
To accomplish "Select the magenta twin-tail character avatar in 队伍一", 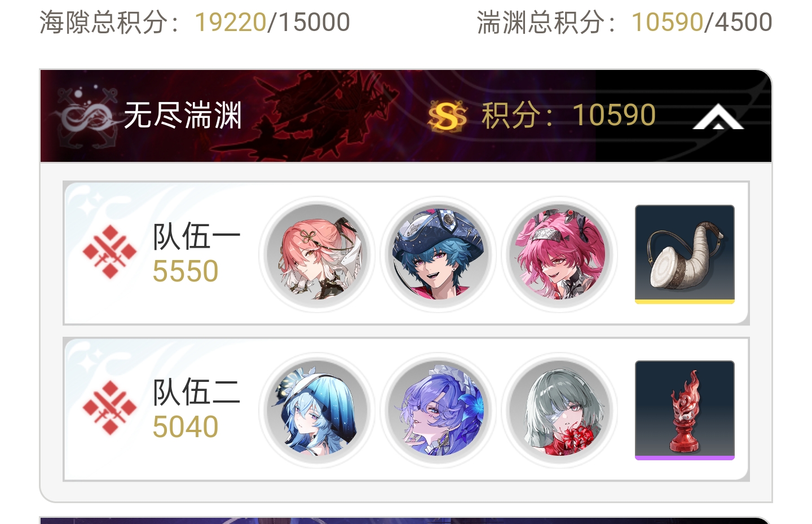I will tap(560, 254).
